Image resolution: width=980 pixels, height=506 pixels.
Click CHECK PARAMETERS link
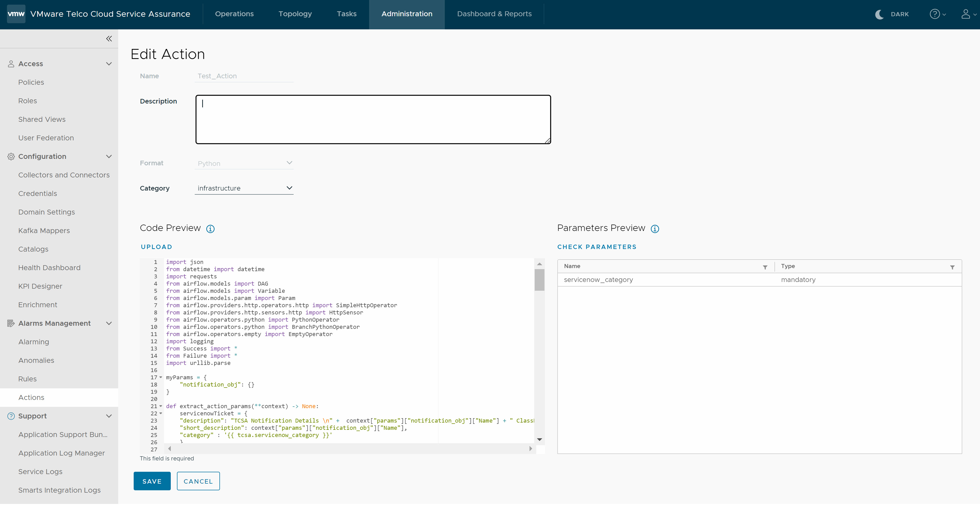coord(597,246)
